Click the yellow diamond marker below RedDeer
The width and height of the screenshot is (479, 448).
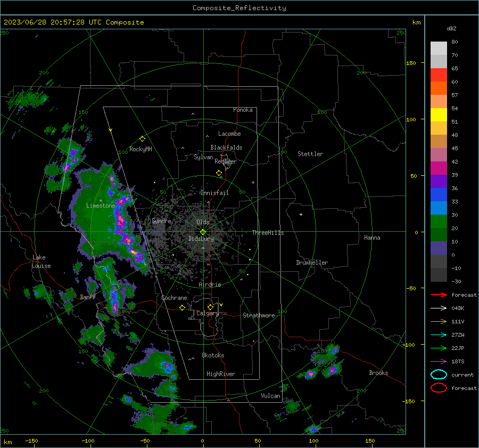[219, 173]
